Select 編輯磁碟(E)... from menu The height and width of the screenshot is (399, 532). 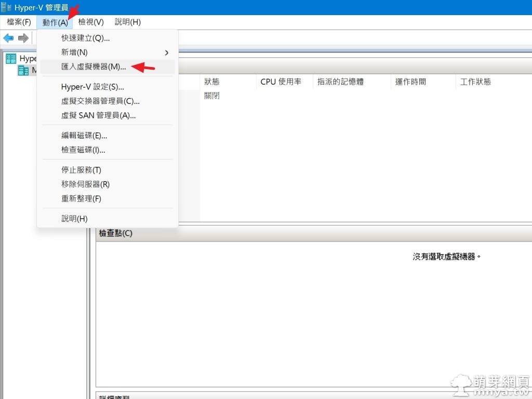(x=84, y=136)
